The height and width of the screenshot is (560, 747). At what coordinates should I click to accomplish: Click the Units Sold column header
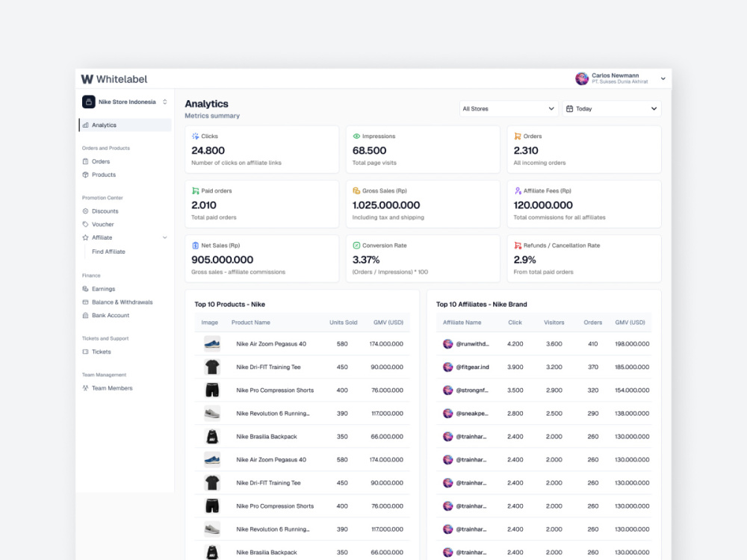(x=343, y=323)
